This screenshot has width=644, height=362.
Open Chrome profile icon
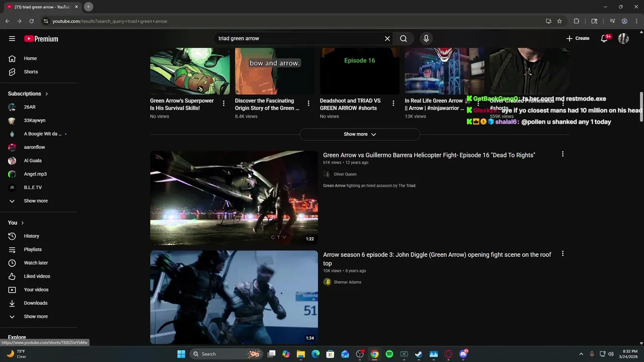[x=624, y=21]
